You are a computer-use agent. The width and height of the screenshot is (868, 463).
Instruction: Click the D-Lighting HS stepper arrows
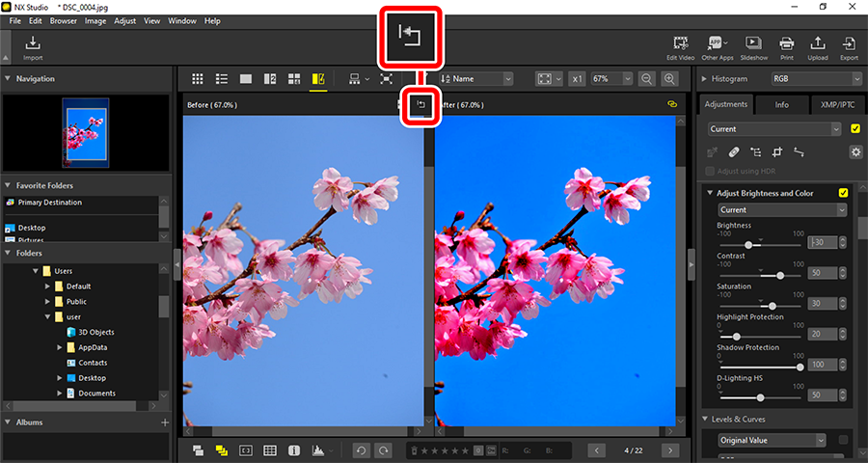[x=843, y=395]
